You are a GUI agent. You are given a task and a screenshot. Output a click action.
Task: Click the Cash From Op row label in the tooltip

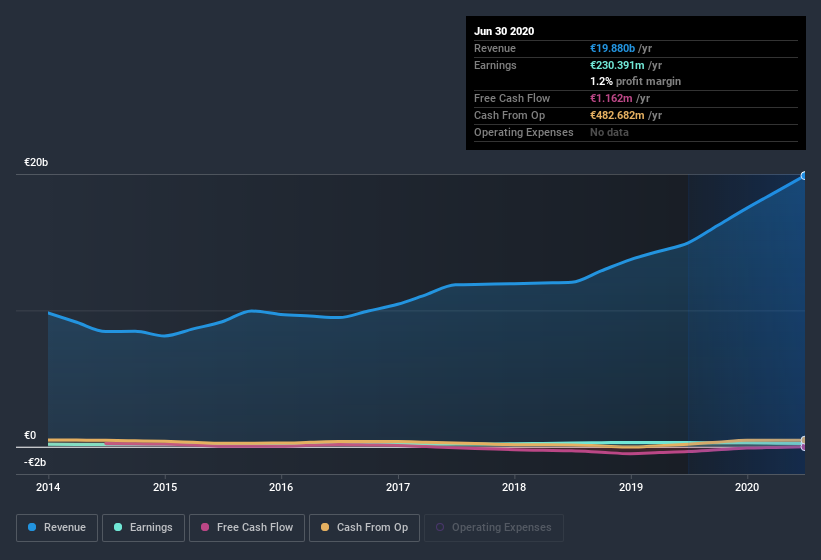point(509,115)
